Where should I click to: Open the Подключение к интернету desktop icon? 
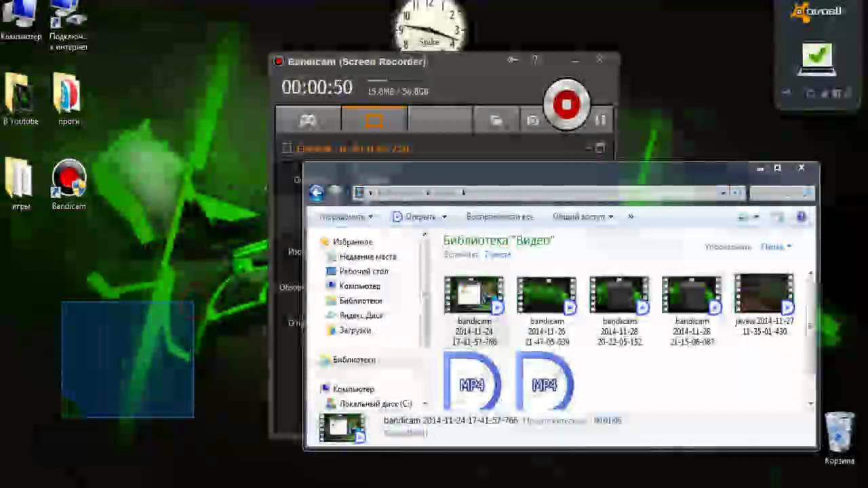[68, 26]
